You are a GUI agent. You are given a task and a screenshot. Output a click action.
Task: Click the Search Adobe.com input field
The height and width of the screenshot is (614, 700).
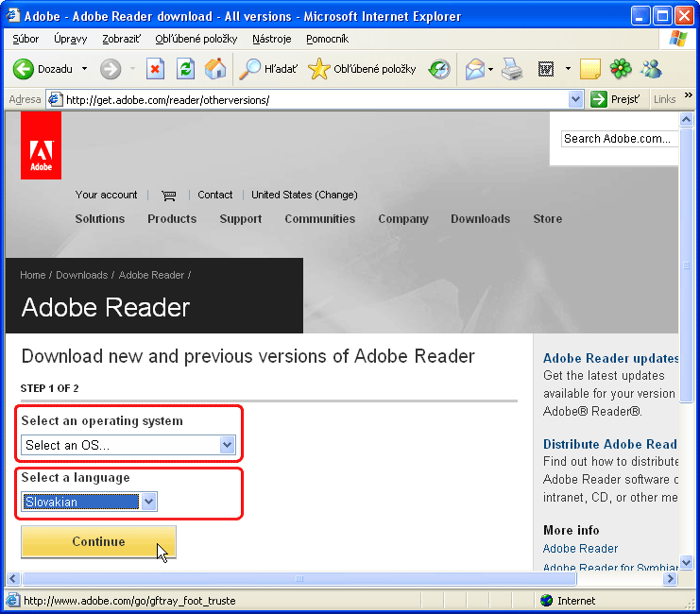620,139
